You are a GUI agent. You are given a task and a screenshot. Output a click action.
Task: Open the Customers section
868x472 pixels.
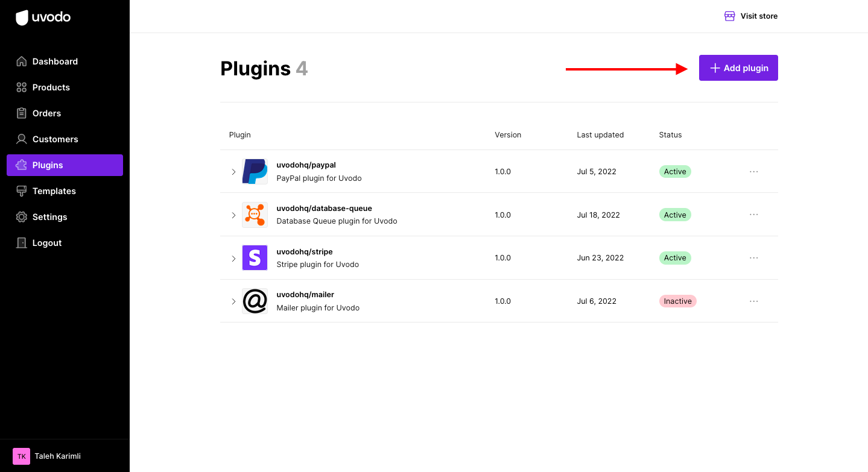[65, 139]
